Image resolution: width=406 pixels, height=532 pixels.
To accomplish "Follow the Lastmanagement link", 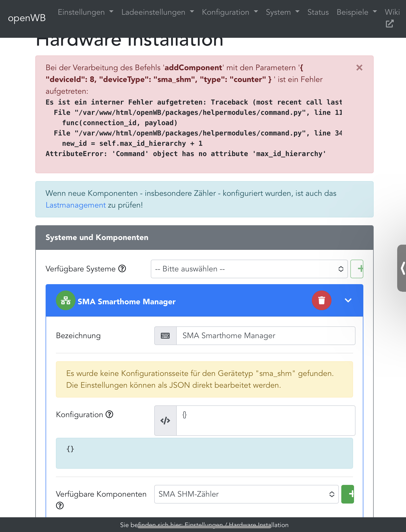I will 76,205.
